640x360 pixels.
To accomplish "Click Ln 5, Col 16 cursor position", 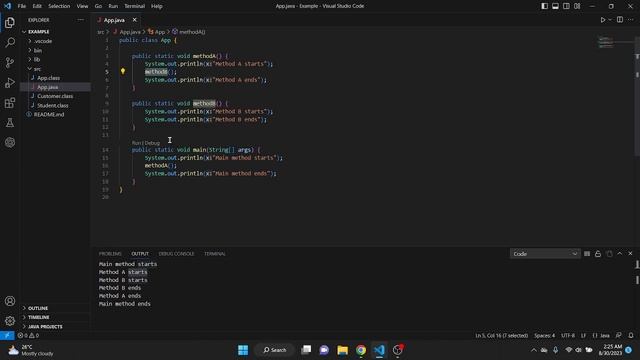I will [x=501, y=335].
